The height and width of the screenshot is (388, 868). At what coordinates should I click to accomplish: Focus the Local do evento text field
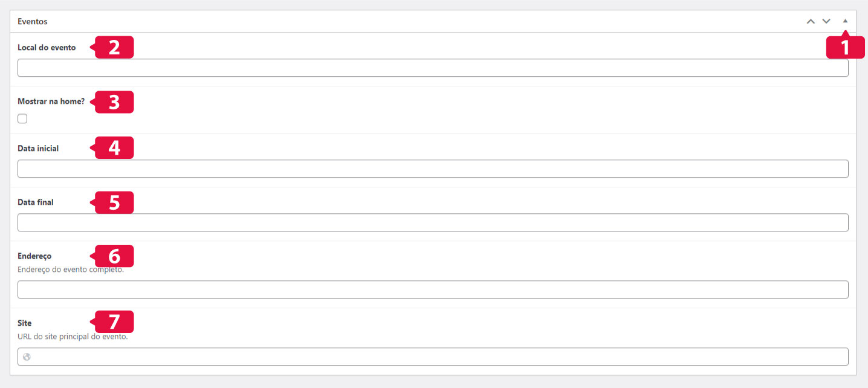(433, 68)
